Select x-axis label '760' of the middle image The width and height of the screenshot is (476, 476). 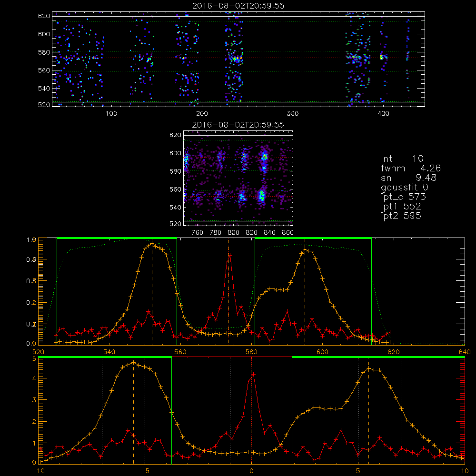click(x=198, y=233)
